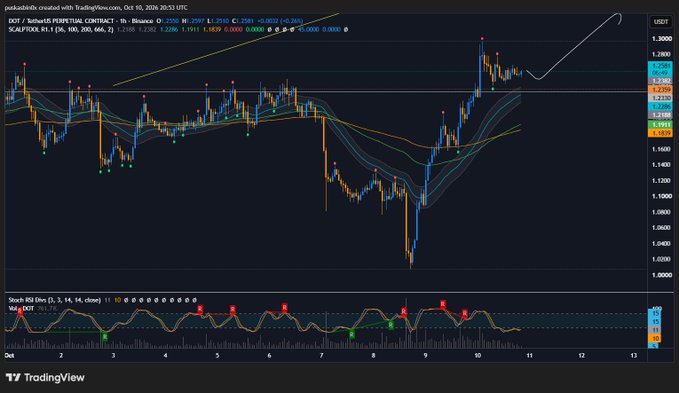679x393 pixels.
Task: Click the 1.1000 price axis label
Action: pyautogui.click(x=661, y=196)
